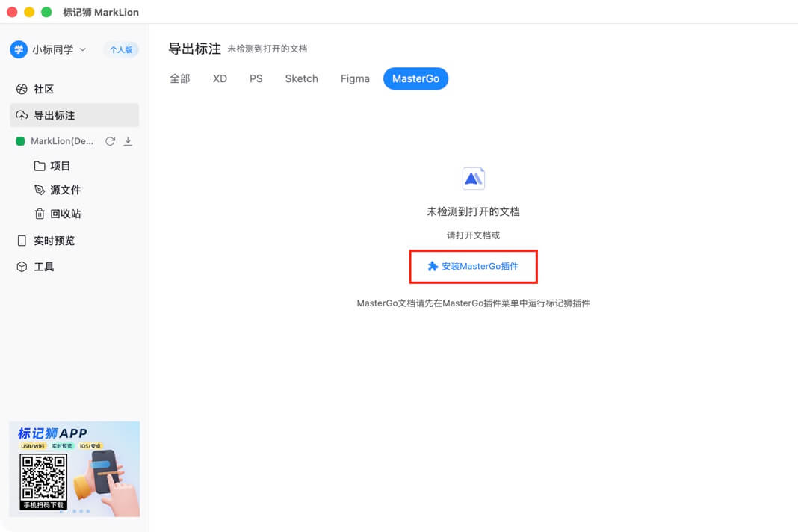Switch to the 全部 tab

click(179, 78)
